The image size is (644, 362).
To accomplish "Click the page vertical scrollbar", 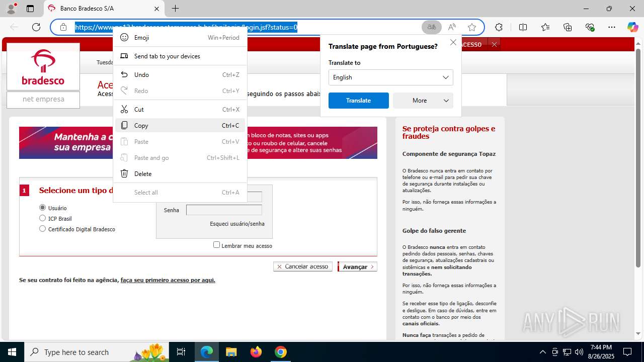I will [638, 158].
